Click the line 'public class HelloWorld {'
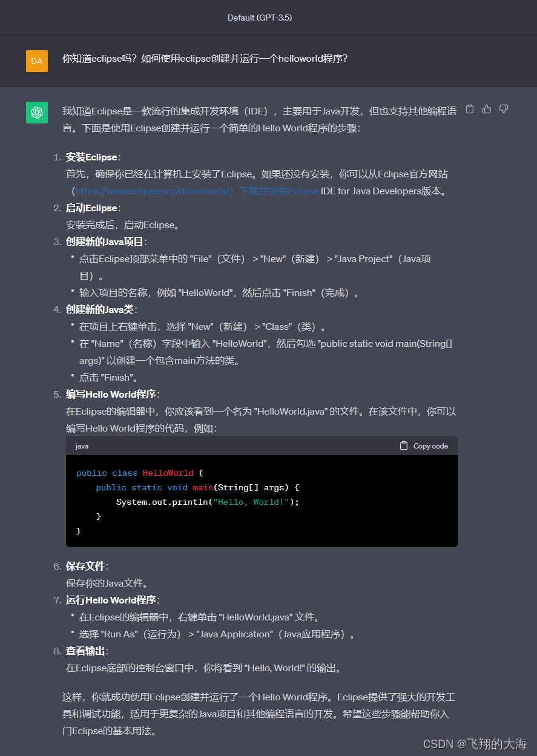Screen dimensions: 537x756 [140, 473]
